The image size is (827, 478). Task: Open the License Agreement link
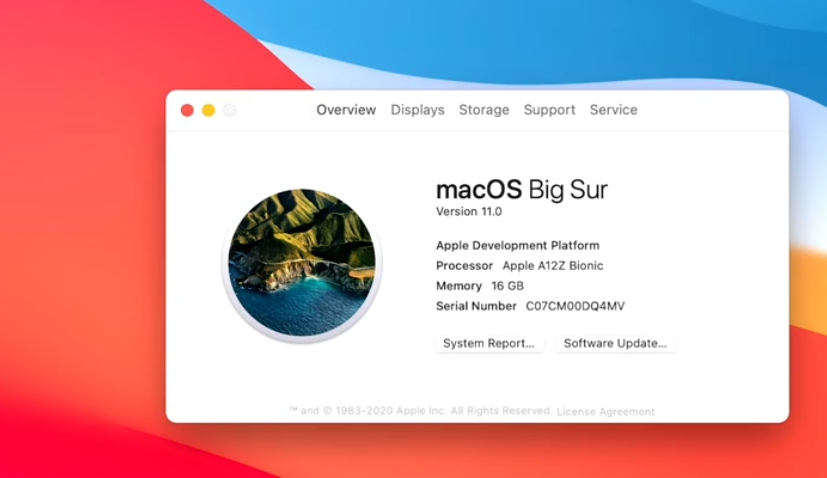[605, 412]
